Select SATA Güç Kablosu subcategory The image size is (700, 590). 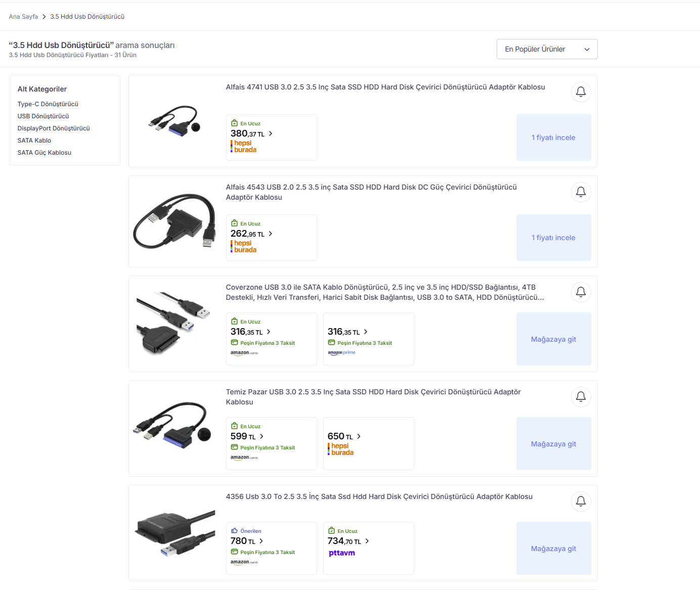45,153
